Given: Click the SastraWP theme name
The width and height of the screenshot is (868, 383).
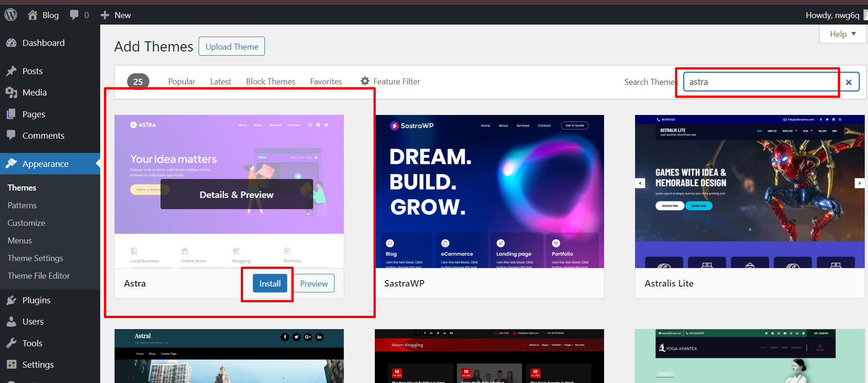Looking at the screenshot, I should coord(404,283).
